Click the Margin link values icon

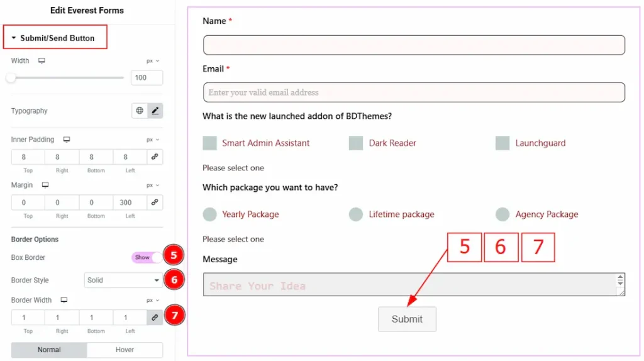click(155, 203)
